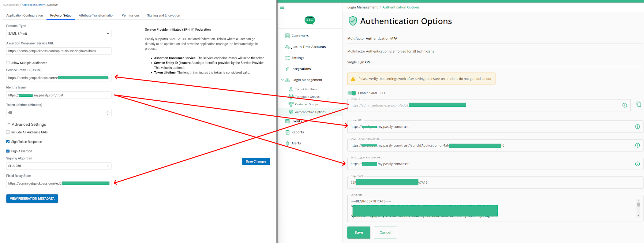The height and width of the screenshot is (243, 644).
Task: Open the Alerts bell item
Action: tap(287, 143)
